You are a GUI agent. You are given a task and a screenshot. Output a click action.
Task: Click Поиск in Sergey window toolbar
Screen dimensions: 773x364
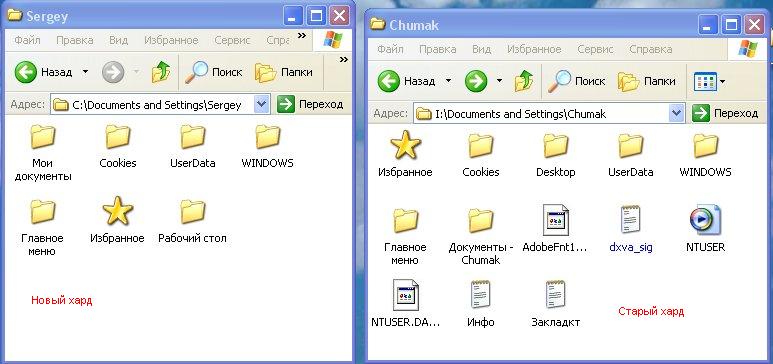(x=213, y=73)
